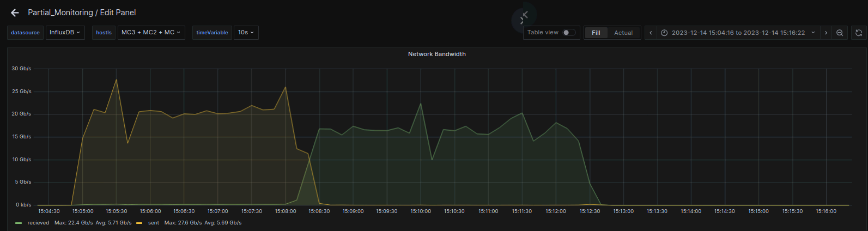868x231 pixels.
Task: Click the 15:10:00 time axis label
Action: 421,211
